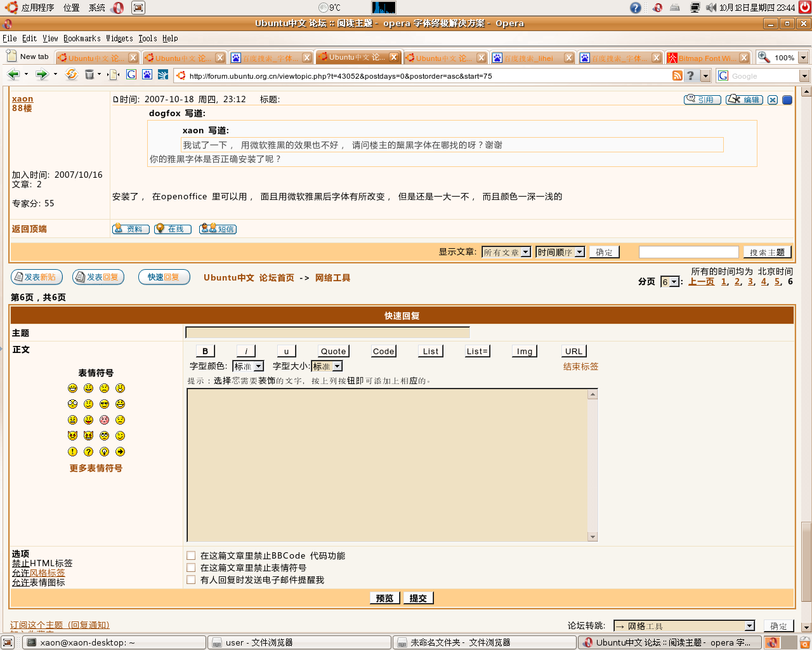The width and height of the screenshot is (812, 650).
Task: Click the page vertical scrollbar thumb
Action: click(806, 560)
